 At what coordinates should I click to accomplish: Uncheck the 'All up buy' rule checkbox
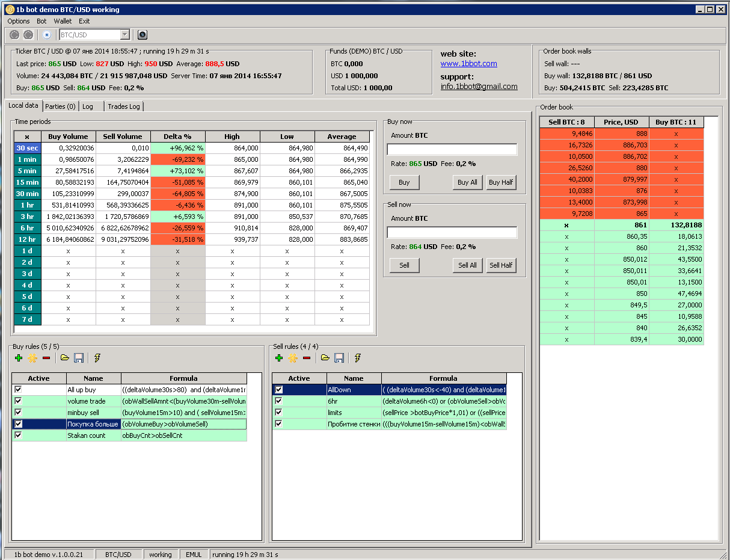[x=18, y=390]
